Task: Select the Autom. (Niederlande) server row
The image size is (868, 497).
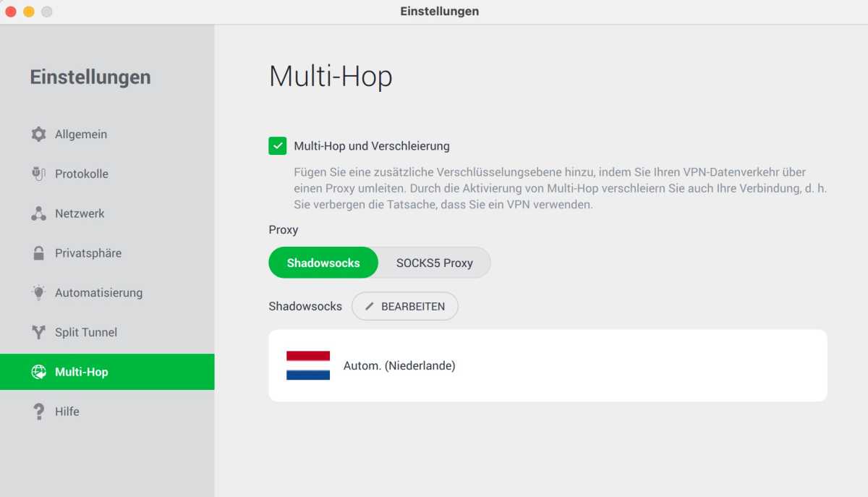Action: pyautogui.click(x=547, y=366)
